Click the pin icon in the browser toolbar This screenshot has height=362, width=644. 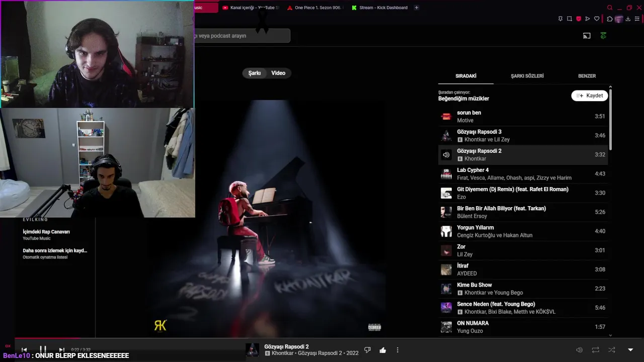coord(560,19)
